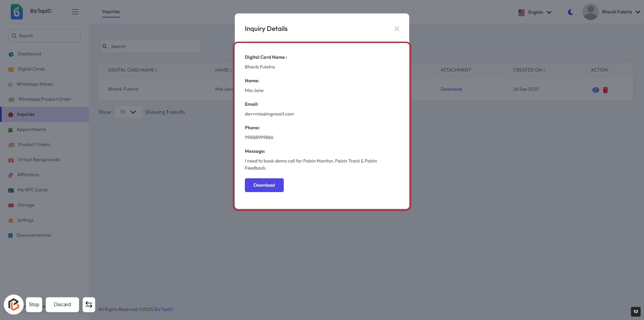Click the Settings gear icon
This screenshot has height=320, width=644.
(11, 221)
